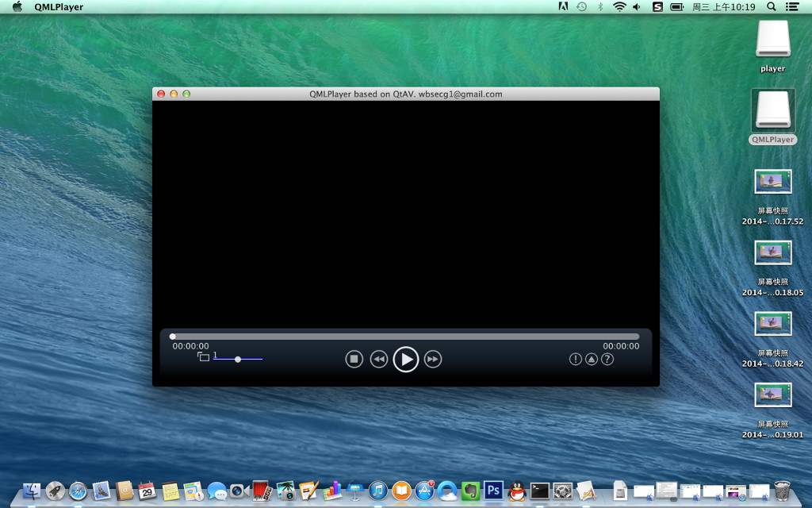Open the QMLPlayer menu in menu bar
812x508 pixels.
coord(59,6)
